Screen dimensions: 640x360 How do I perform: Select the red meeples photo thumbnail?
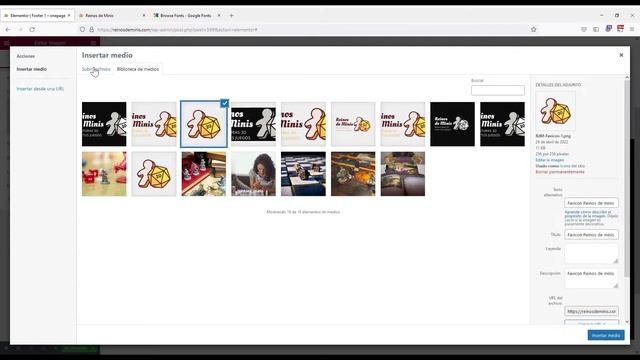click(104, 174)
